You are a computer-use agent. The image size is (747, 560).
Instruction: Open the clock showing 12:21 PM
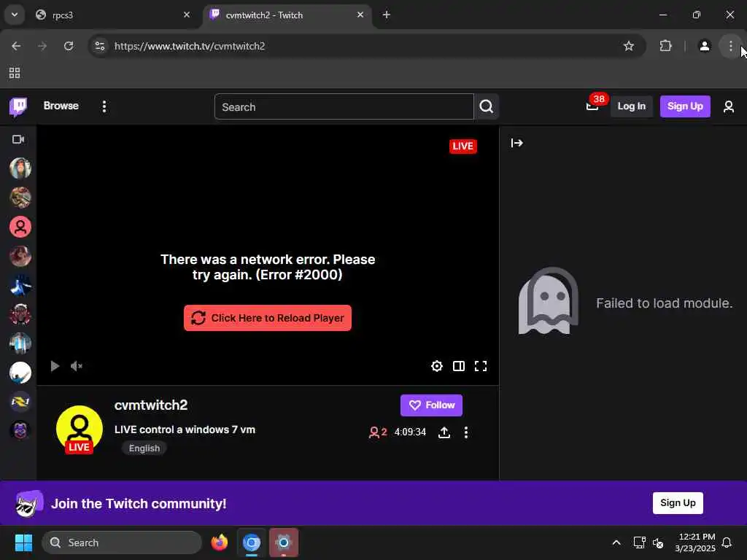point(695,542)
